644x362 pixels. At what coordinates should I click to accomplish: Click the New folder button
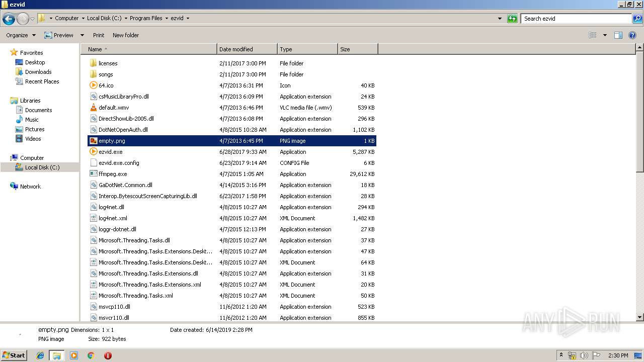click(x=126, y=35)
